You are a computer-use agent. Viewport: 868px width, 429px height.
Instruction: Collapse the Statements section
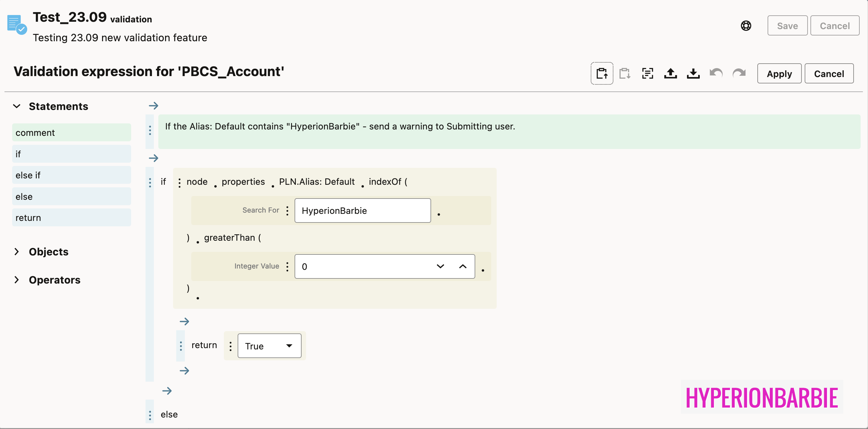(17, 106)
